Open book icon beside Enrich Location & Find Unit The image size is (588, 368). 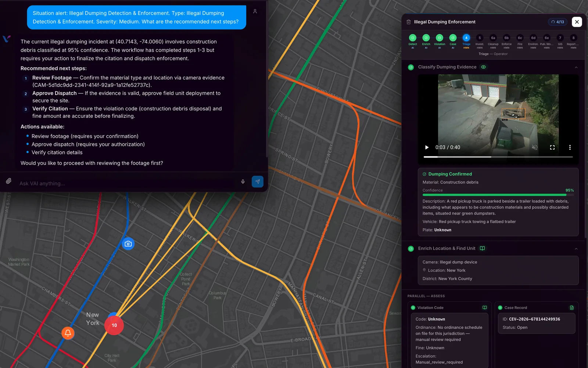[483, 248]
